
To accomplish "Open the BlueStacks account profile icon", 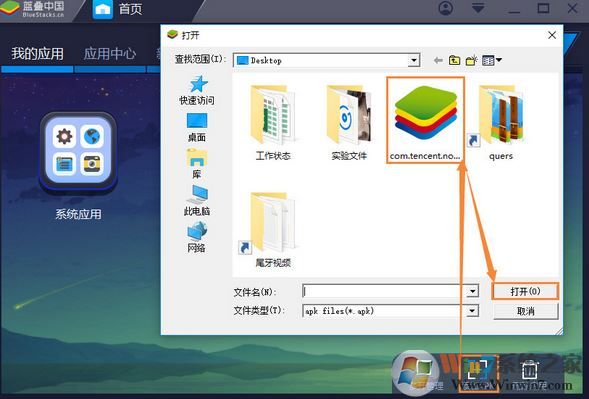I will coord(446,8).
